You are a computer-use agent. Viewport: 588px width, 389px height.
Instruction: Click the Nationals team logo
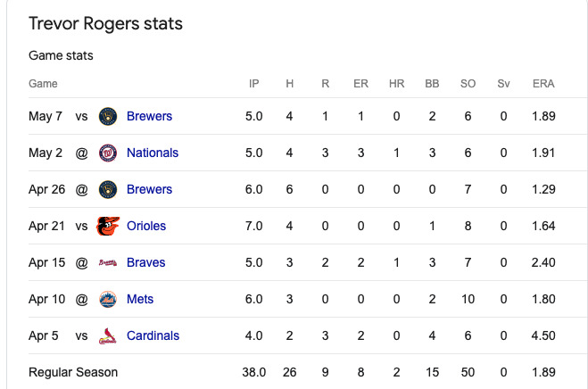(x=108, y=153)
